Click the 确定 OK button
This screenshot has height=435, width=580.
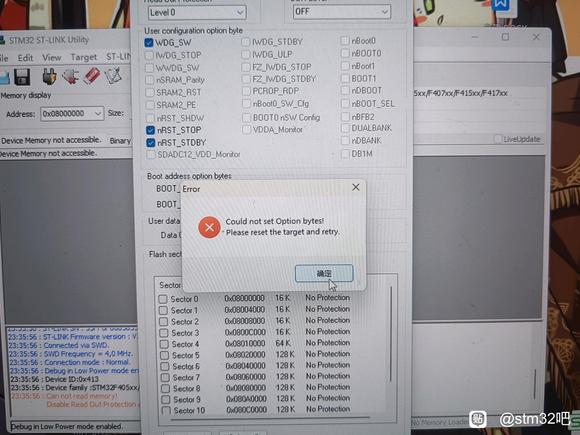coord(324,273)
